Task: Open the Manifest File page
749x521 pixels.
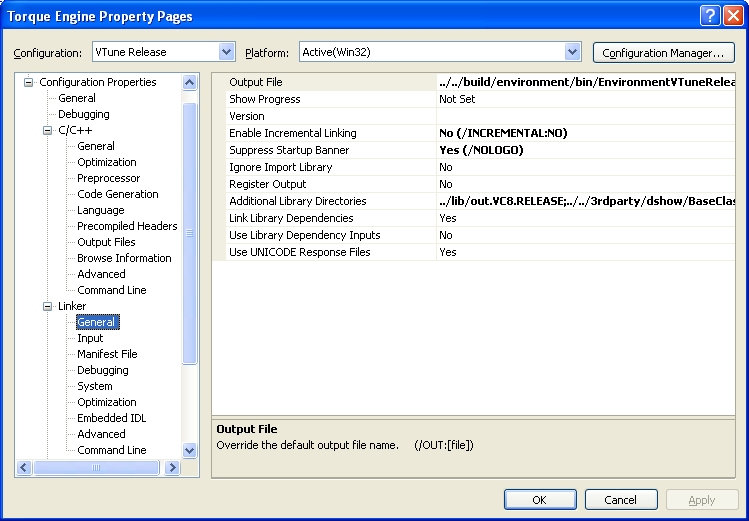Action: pyautogui.click(x=107, y=354)
